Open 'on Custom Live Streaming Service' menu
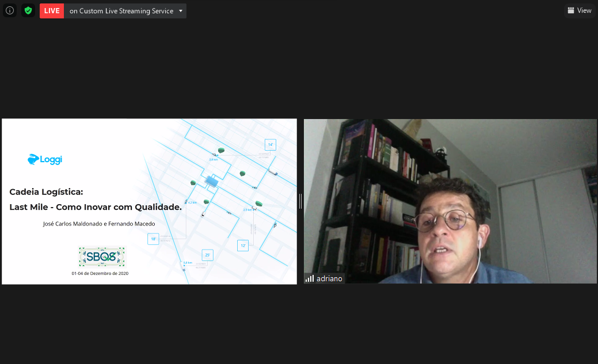Image resolution: width=598 pixels, height=364 pixels. 121,11
